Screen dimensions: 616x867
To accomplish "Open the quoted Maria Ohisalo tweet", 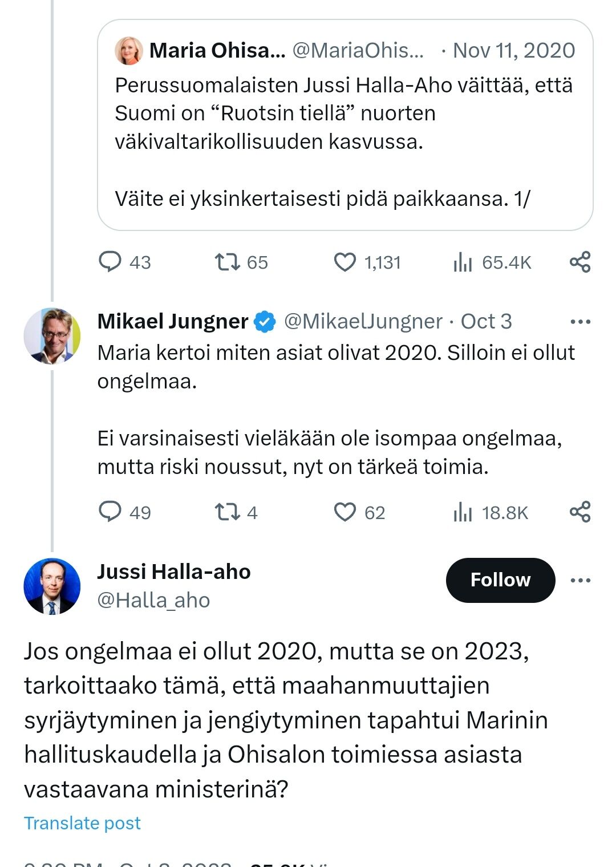I will point(345,141).
